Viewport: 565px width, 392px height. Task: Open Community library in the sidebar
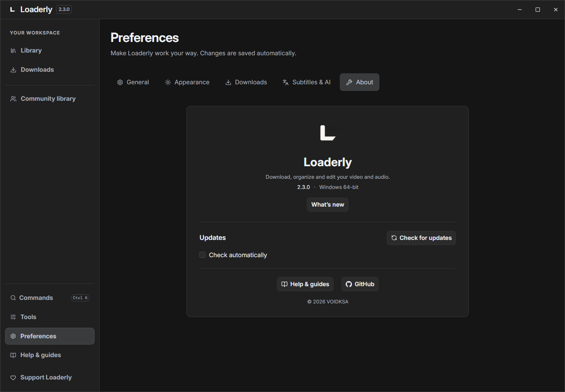[50, 99]
